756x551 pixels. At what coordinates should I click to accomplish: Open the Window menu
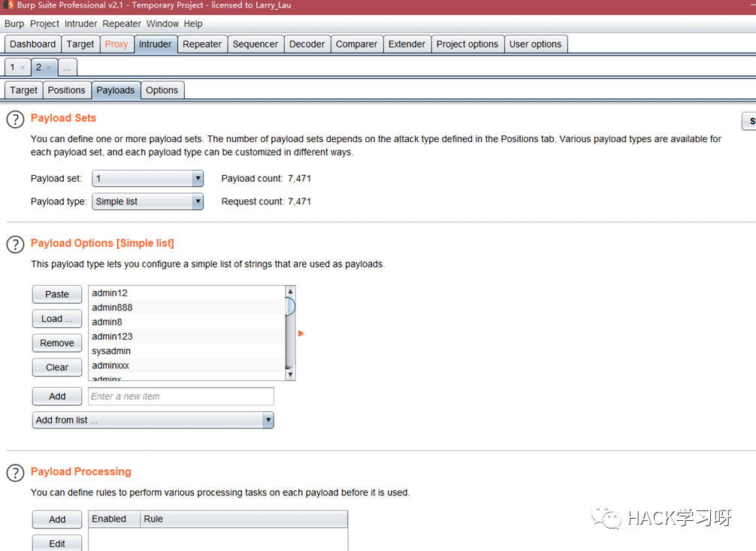pyautogui.click(x=162, y=23)
